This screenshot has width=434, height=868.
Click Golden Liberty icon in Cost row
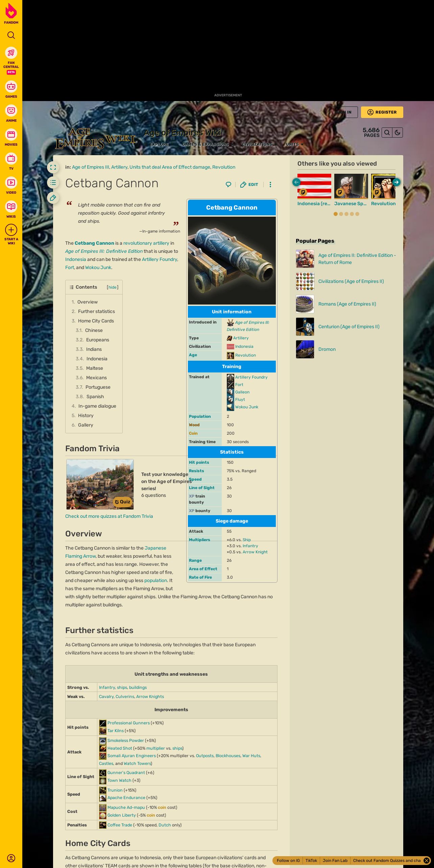coord(103,815)
